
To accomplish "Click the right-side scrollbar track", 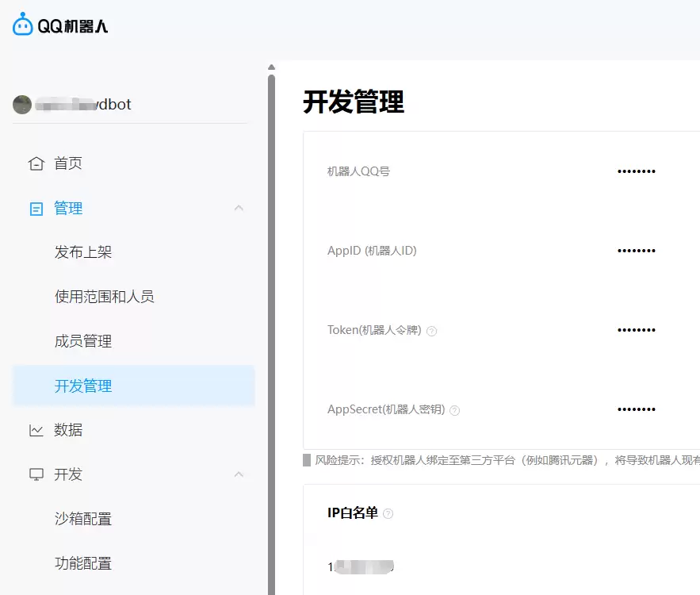I will tap(272, 317).
